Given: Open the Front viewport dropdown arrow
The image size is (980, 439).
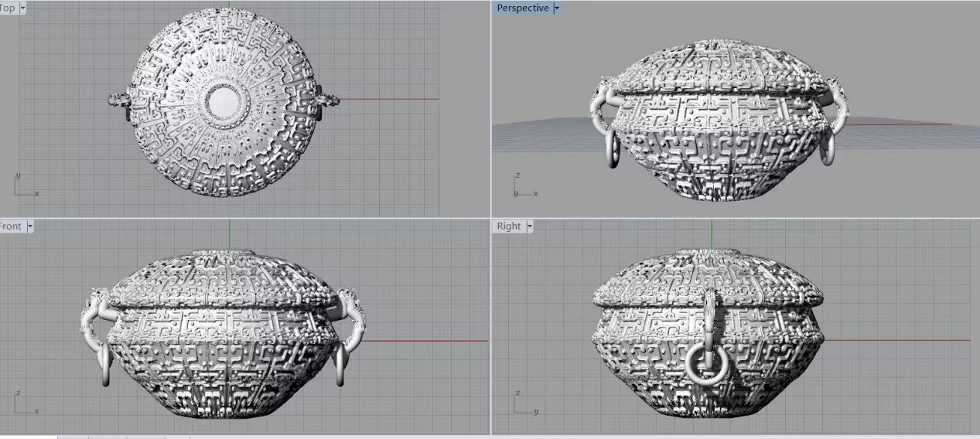Looking at the screenshot, I should [x=30, y=226].
